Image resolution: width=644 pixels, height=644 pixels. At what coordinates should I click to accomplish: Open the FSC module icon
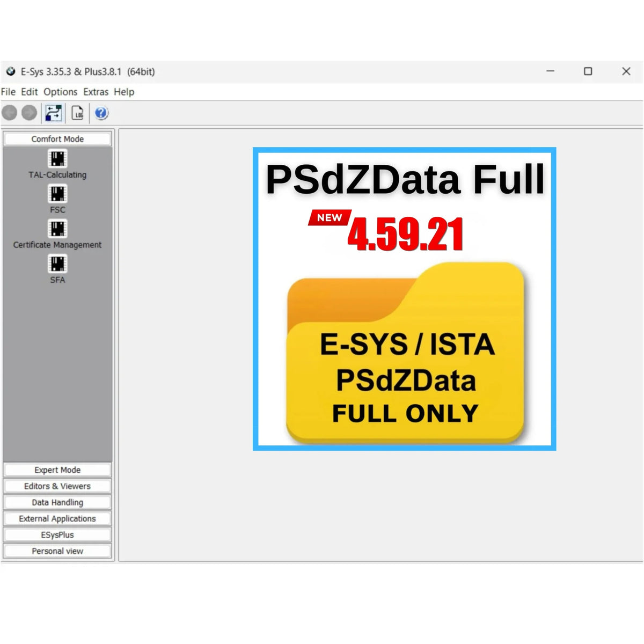tap(57, 194)
